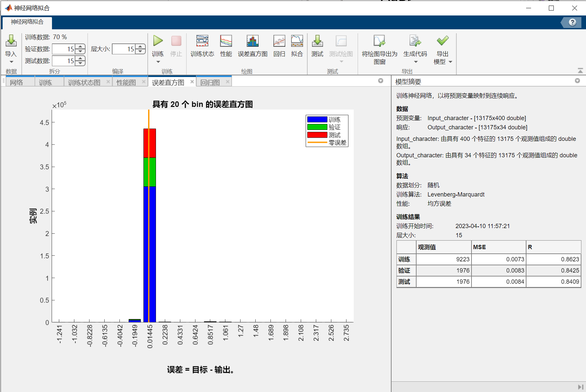Click the x-axis tick label 0.01445

click(x=150, y=336)
